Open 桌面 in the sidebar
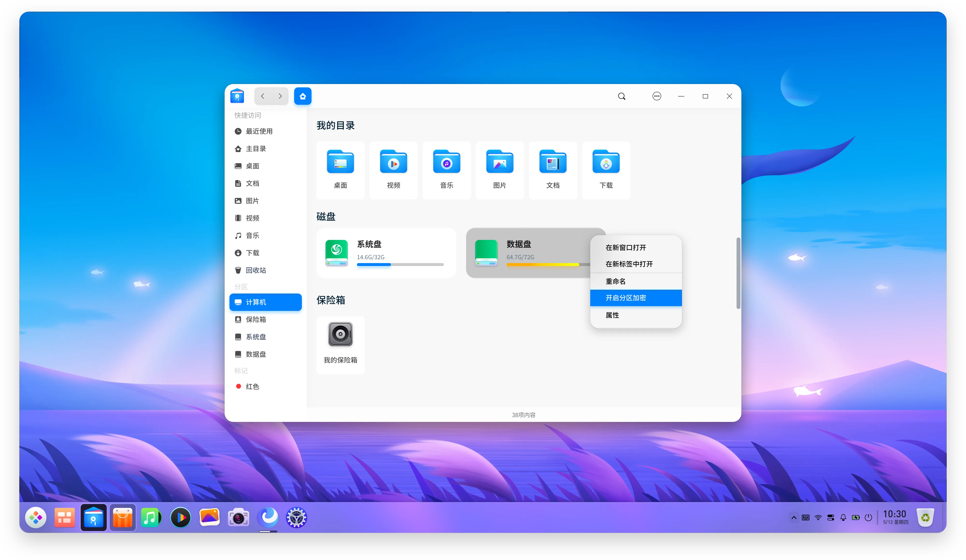 pos(265,166)
